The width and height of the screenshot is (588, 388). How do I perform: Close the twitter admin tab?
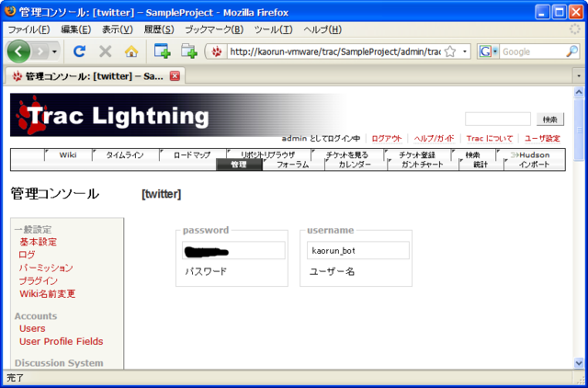175,75
